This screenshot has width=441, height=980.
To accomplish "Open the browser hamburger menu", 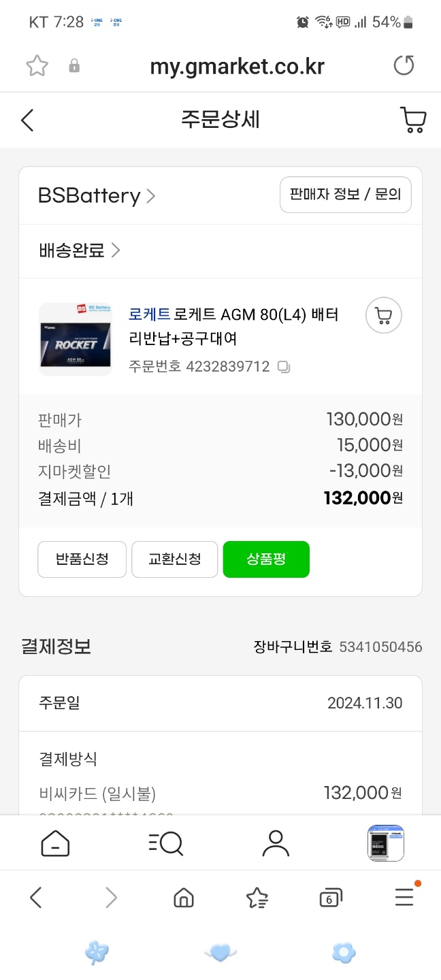I will (x=404, y=898).
